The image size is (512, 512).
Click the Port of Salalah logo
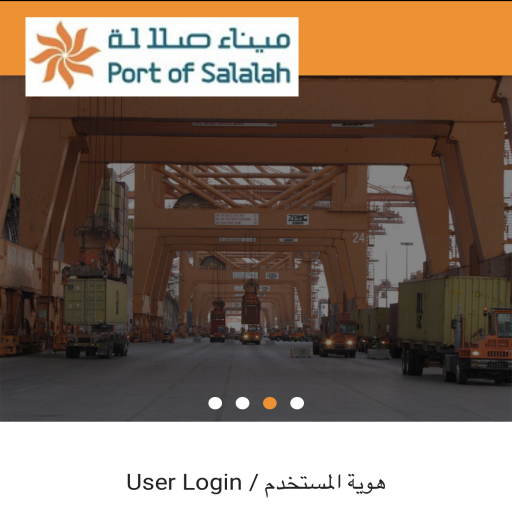pos(162,57)
